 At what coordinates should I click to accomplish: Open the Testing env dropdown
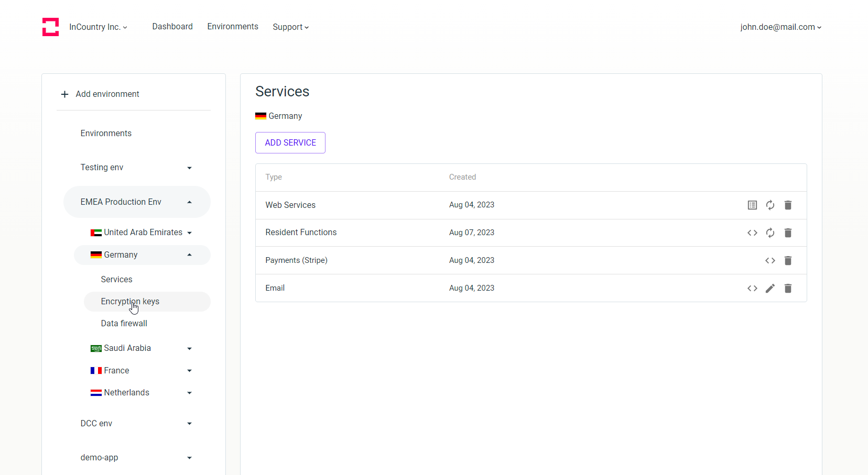(189, 167)
